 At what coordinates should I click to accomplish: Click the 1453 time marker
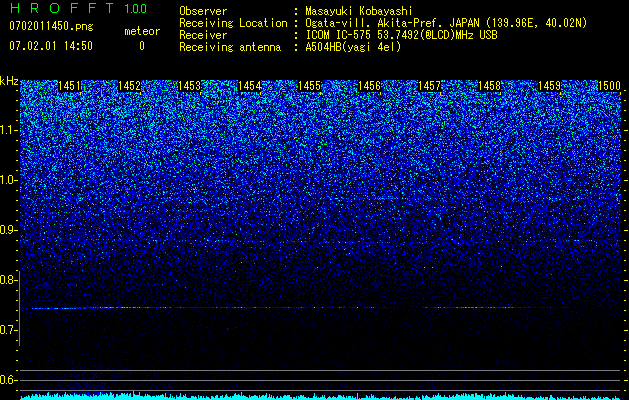[189, 86]
